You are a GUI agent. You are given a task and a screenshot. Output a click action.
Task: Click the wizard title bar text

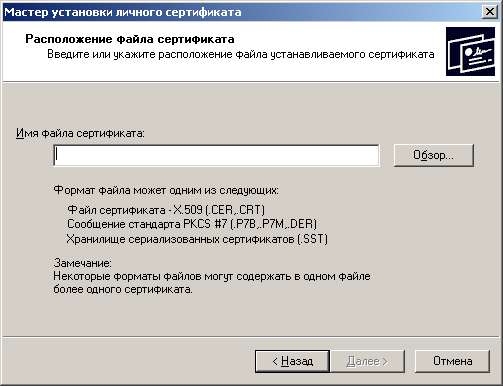tap(123, 12)
